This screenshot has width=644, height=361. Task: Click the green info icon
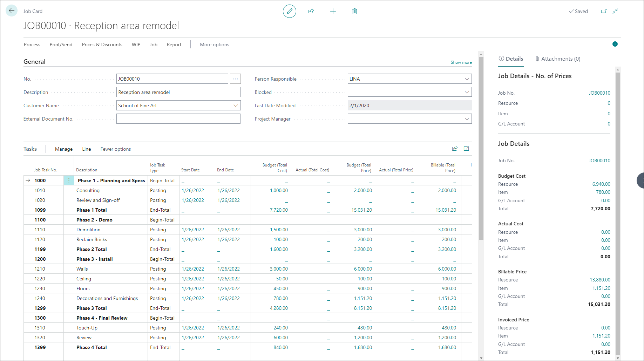pyautogui.click(x=615, y=44)
